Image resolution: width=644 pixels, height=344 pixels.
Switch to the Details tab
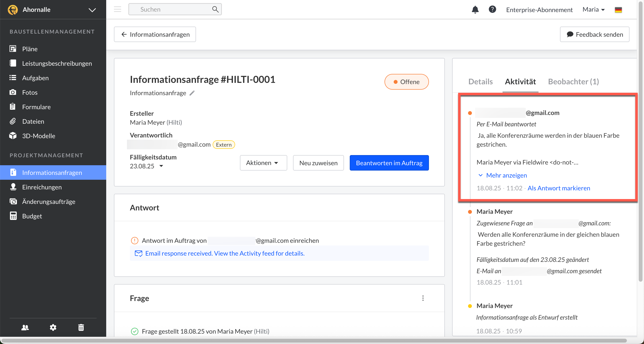click(480, 82)
